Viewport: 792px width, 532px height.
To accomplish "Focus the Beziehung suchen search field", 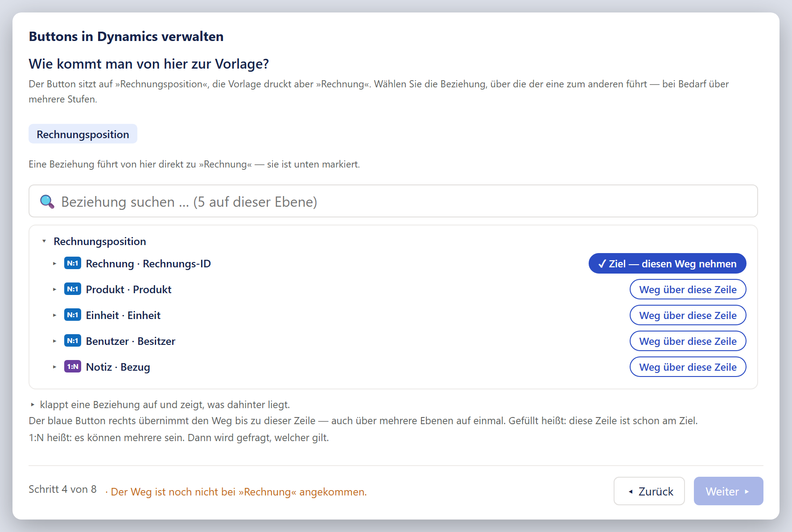I will [x=393, y=201].
